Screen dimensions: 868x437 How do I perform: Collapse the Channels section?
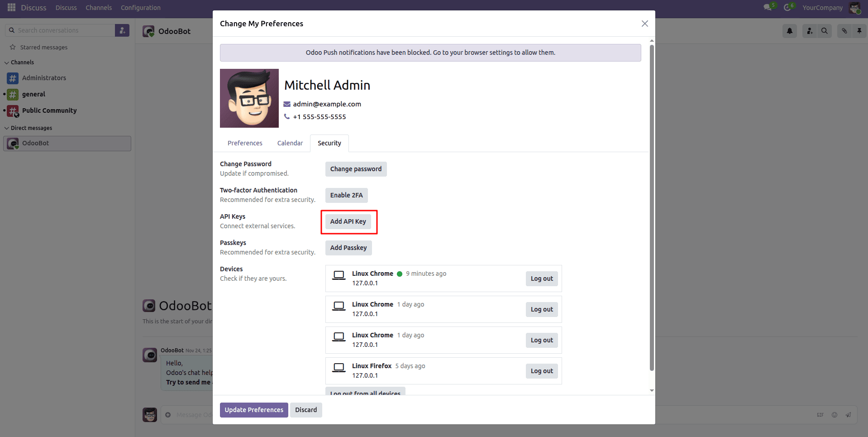click(7, 62)
